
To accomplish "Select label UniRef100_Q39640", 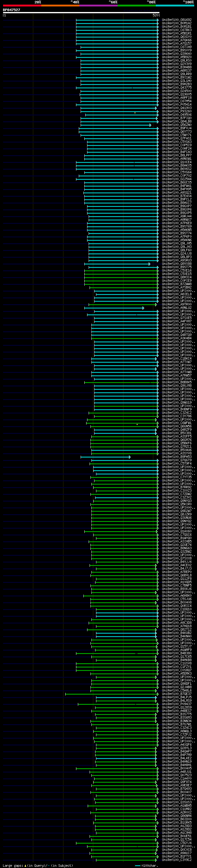I will [x=176, y=54].
